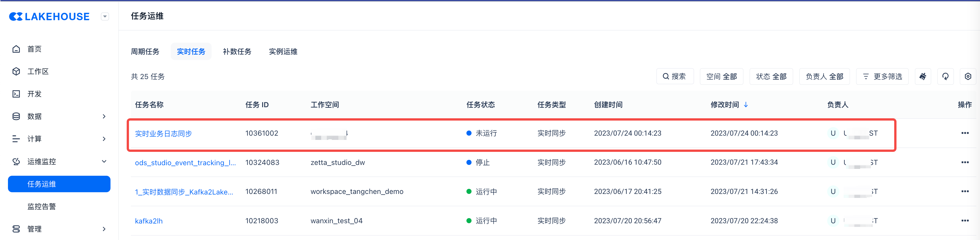Open the 首页 home sidebar item

click(34, 49)
